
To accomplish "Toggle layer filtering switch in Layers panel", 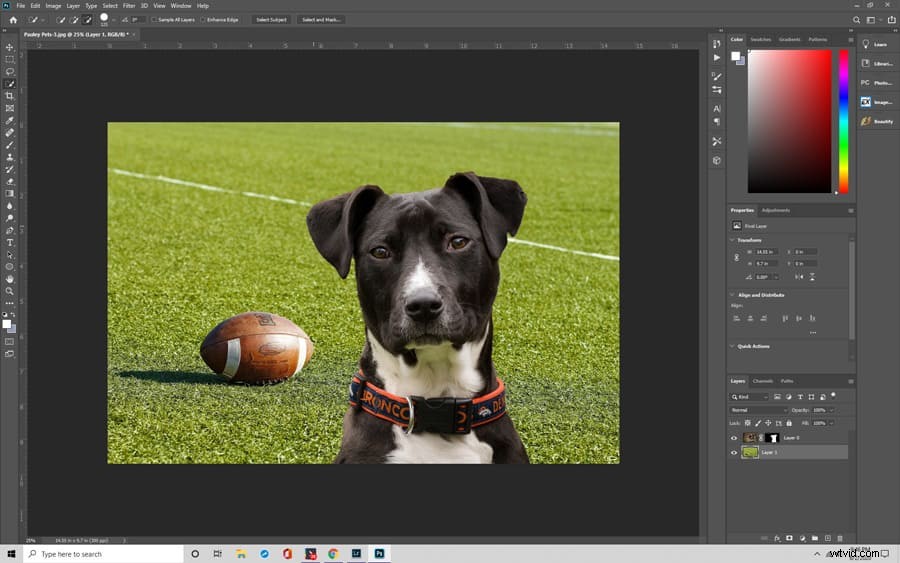I will tap(833, 395).
